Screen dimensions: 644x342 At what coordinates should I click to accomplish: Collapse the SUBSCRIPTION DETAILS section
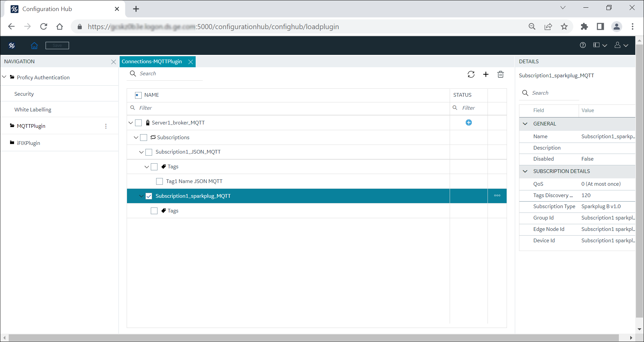point(525,171)
